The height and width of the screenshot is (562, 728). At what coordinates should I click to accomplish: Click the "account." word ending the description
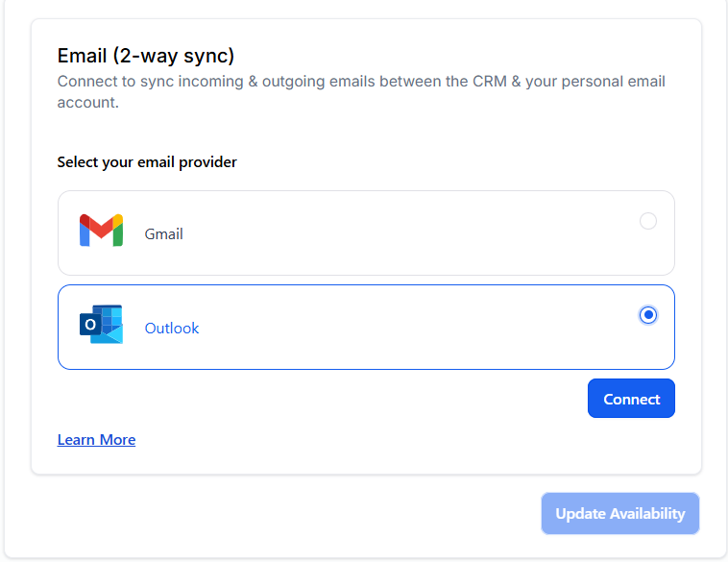tap(88, 102)
